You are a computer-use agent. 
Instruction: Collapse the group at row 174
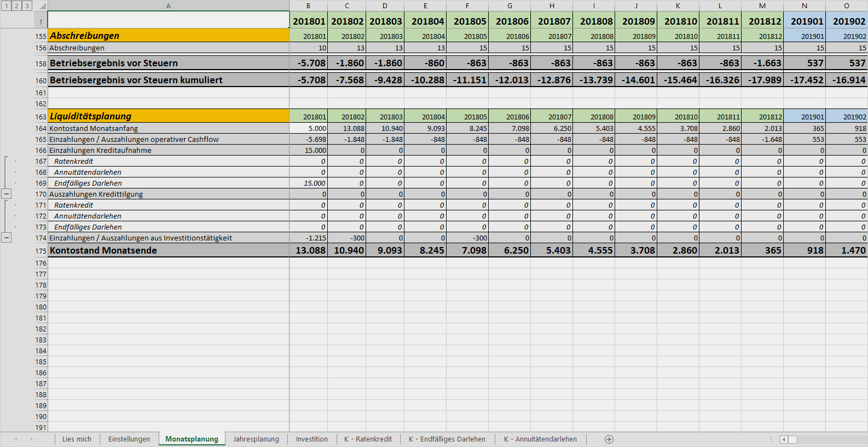tap(7, 238)
